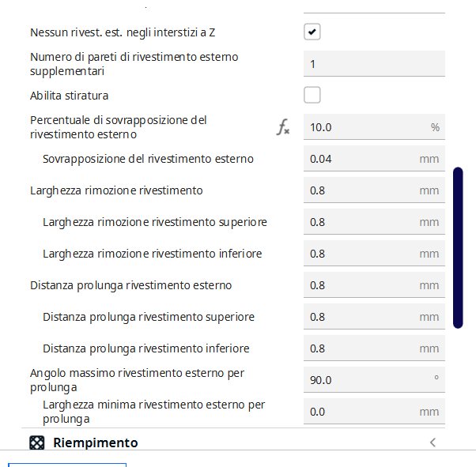Image resolution: width=476 pixels, height=467 pixels.
Task: Click the Riempimento infill category icon
Action: [37, 443]
